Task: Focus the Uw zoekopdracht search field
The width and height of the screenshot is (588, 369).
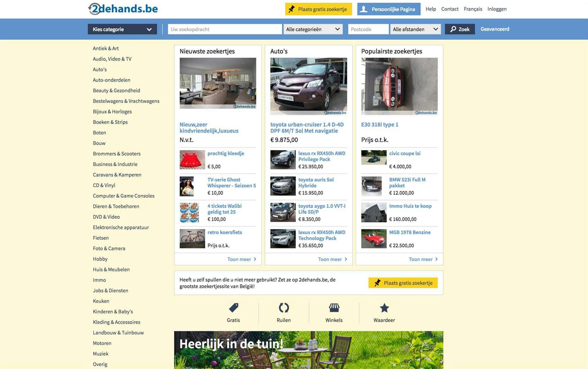Action: [224, 29]
